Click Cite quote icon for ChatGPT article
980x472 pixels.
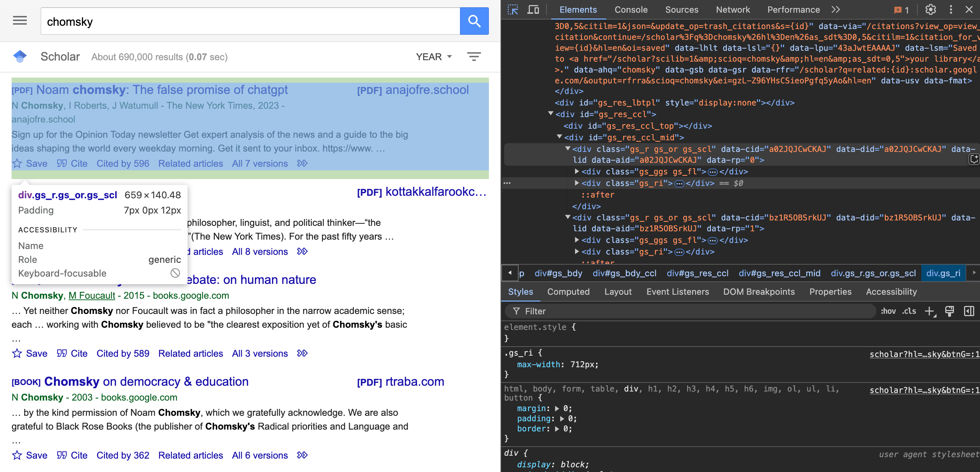coord(62,163)
